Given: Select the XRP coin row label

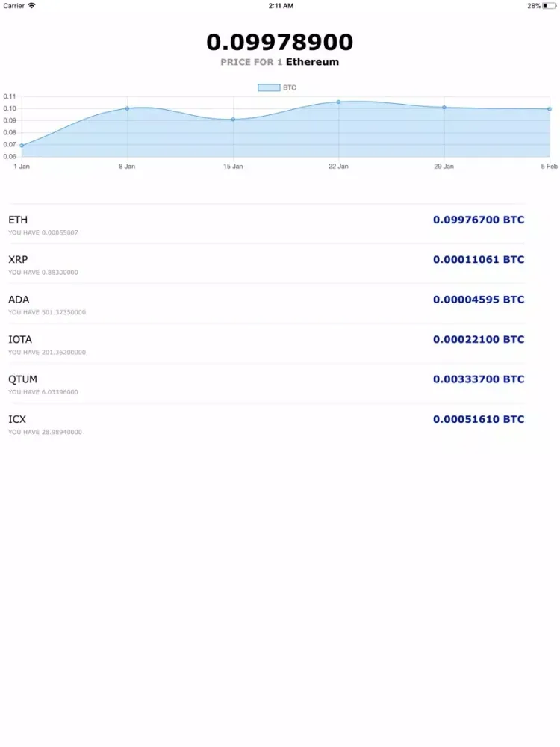Looking at the screenshot, I should pos(18,260).
